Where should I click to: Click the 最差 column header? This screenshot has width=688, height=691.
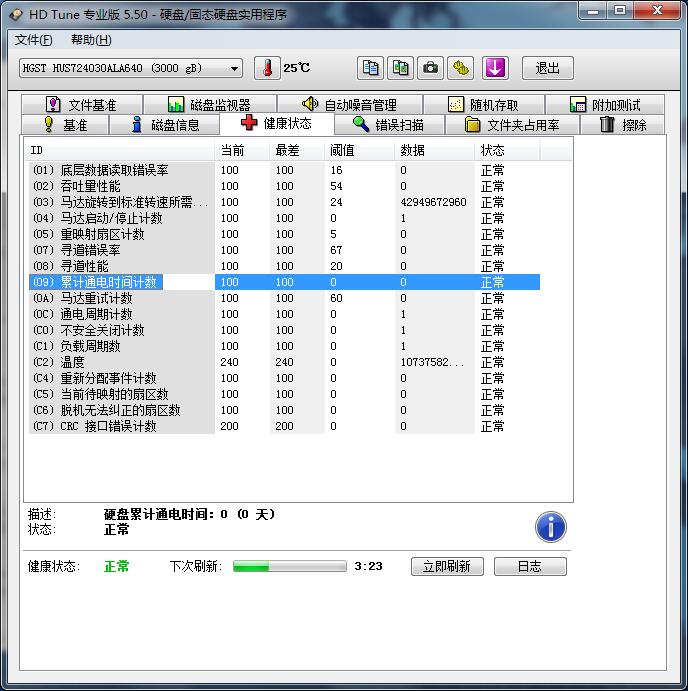(x=297, y=150)
